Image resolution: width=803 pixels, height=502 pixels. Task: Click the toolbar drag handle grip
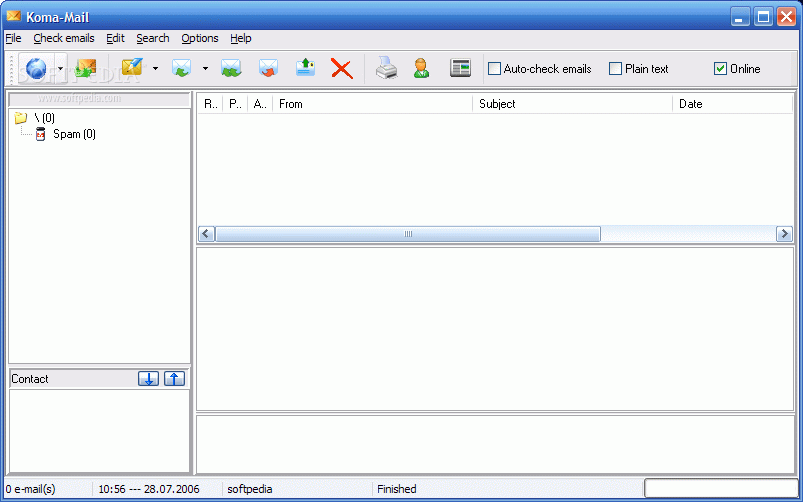(x=12, y=69)
